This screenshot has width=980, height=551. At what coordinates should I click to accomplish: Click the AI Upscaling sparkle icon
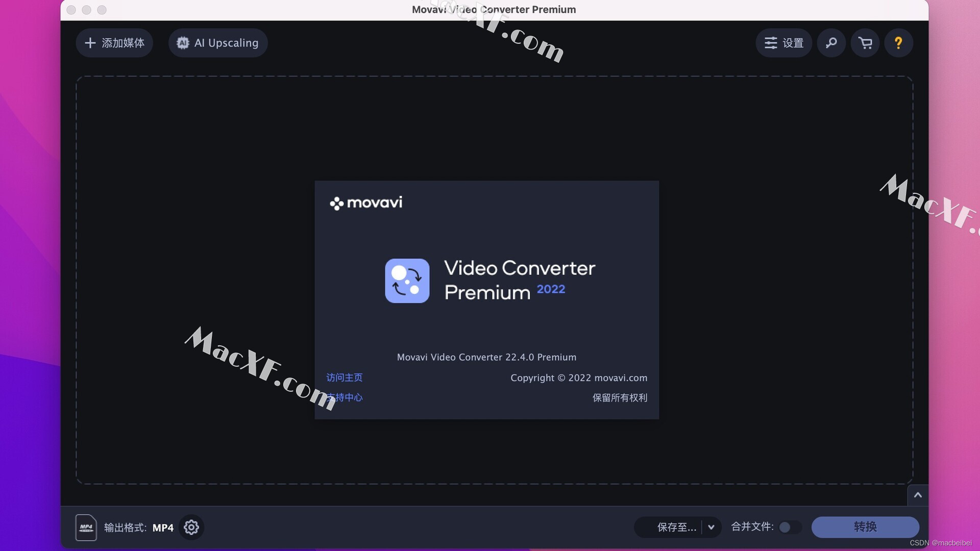[183, 43]
